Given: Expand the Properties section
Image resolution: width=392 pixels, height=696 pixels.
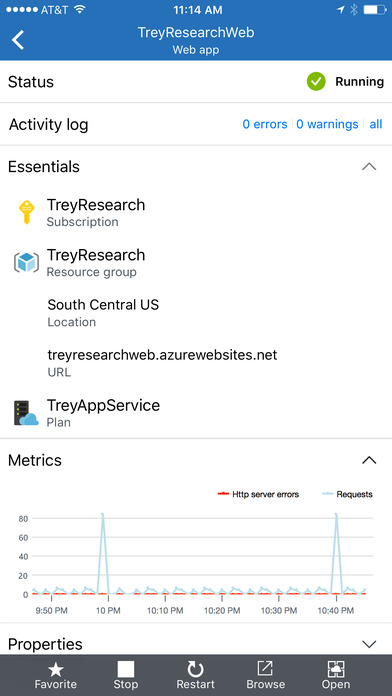Looking at the screenshot, I should point(369,644).
